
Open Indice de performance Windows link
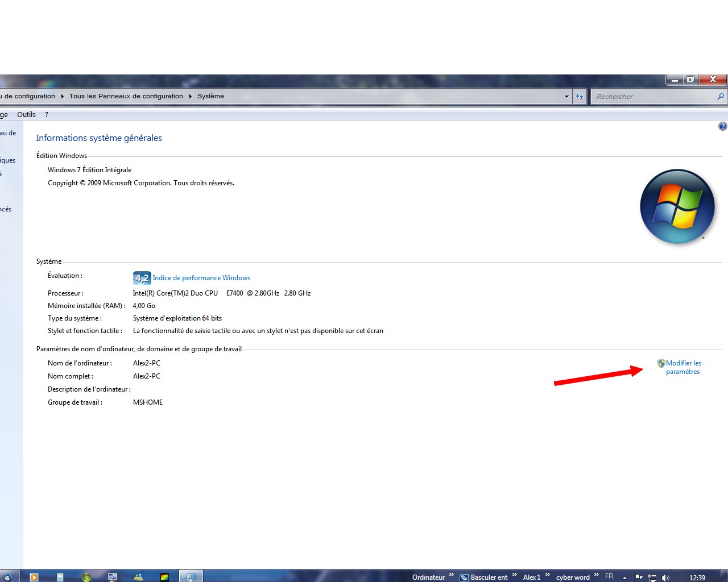(201, 278)
